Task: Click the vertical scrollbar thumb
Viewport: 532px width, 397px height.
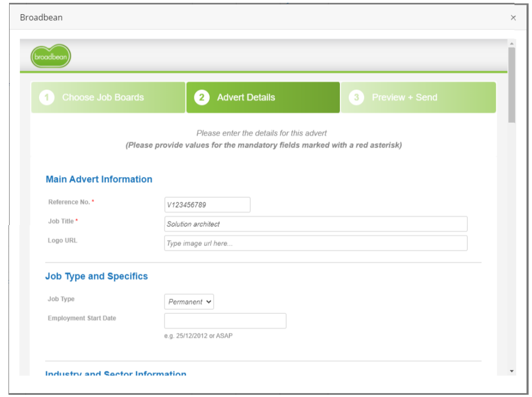Action: click(512, 85)
